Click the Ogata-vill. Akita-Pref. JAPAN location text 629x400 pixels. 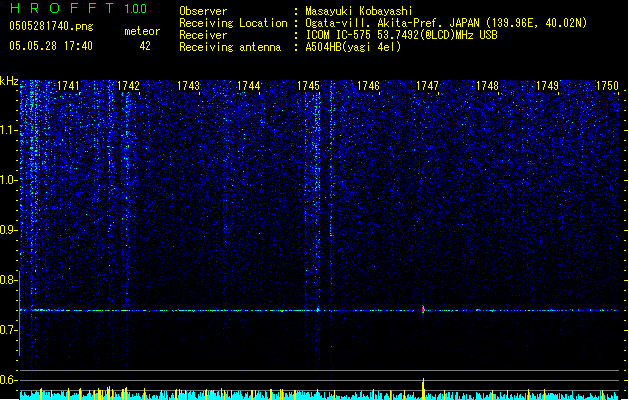(446, 23)
